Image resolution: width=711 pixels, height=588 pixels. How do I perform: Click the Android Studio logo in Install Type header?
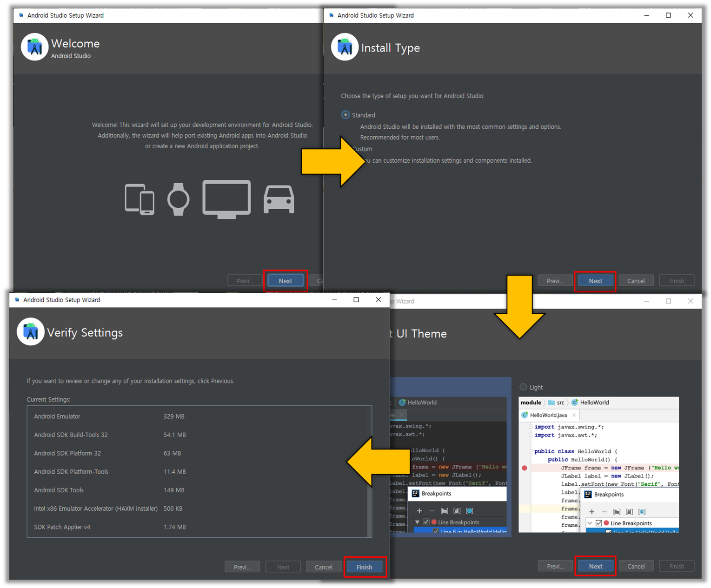point(345,47)
